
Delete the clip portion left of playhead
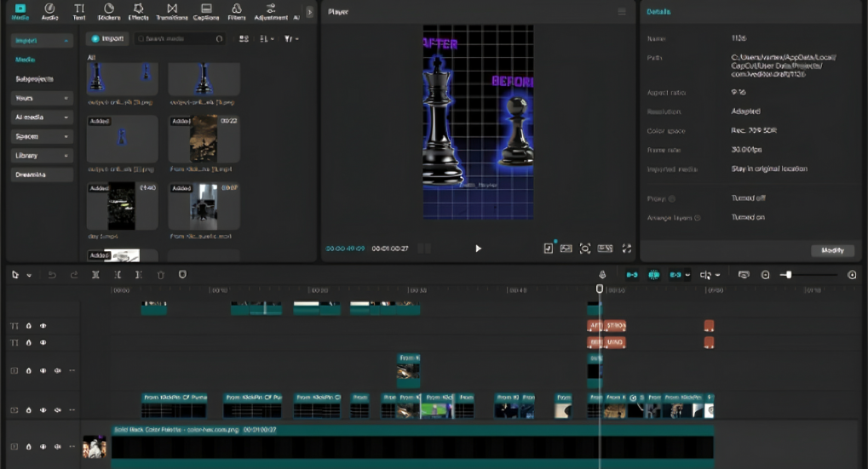coord(118,275)
